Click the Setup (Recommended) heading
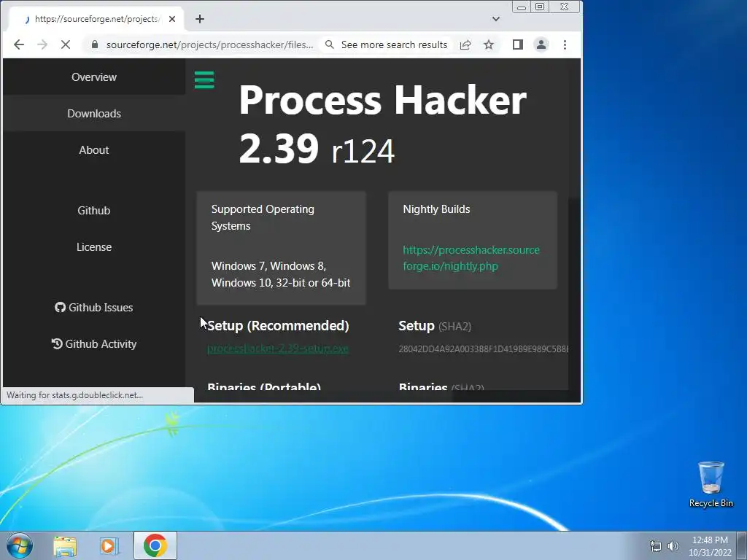Image resolution: width=747 pixels, height=560 pixels. pyautogui.click(x=278, y=326)
